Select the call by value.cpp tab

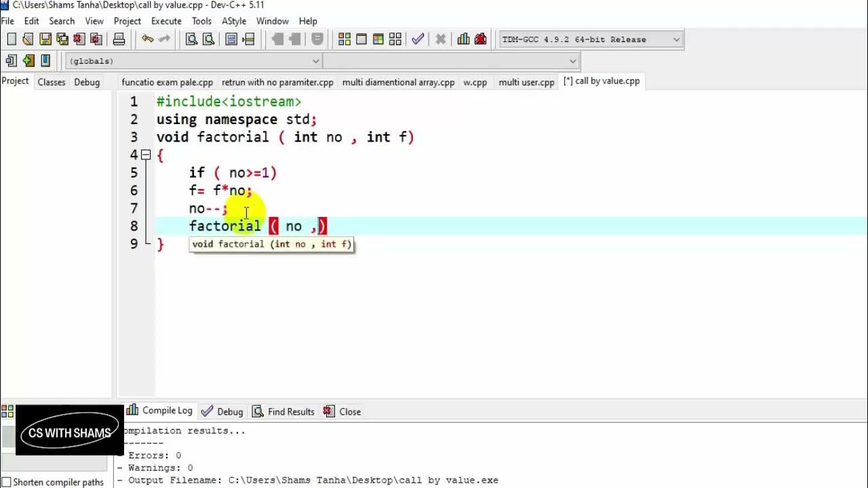[601, 81]
